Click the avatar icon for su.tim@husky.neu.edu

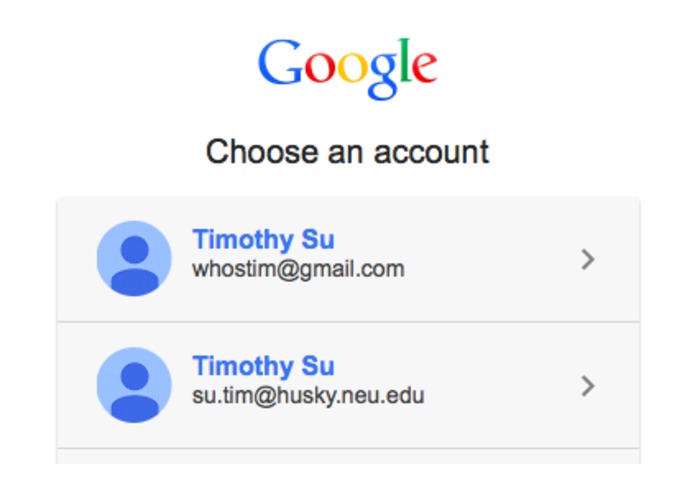coord(134,385)
